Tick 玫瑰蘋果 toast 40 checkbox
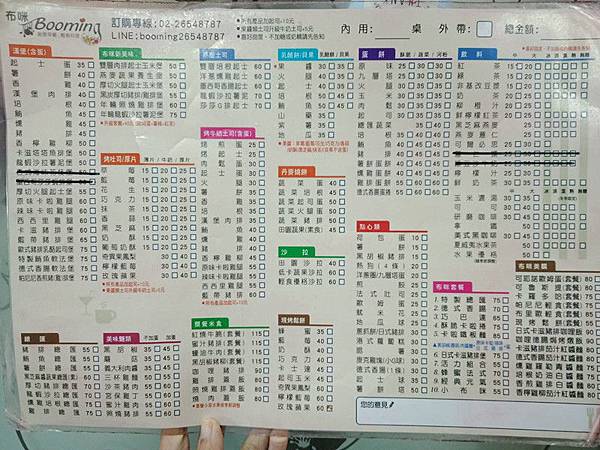 point(194,275)
